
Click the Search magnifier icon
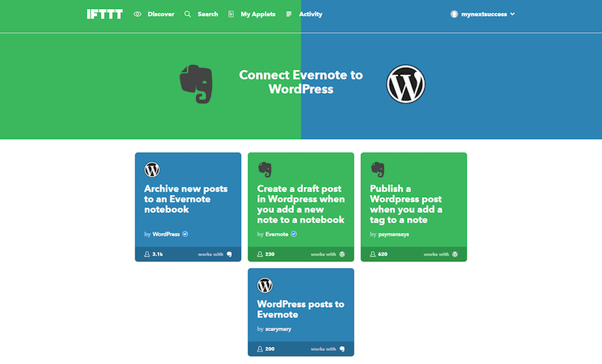pyautogui.click(x=187, y=14)
